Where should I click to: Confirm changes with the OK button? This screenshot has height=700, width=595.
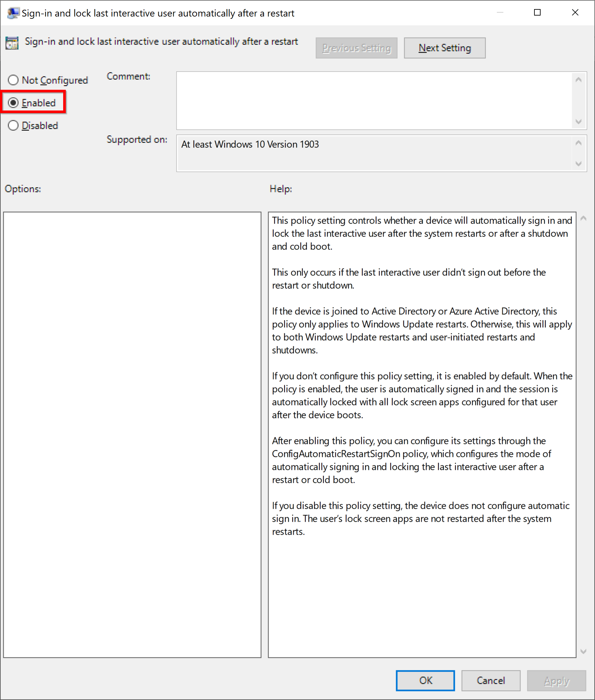(x=425, y=681)
